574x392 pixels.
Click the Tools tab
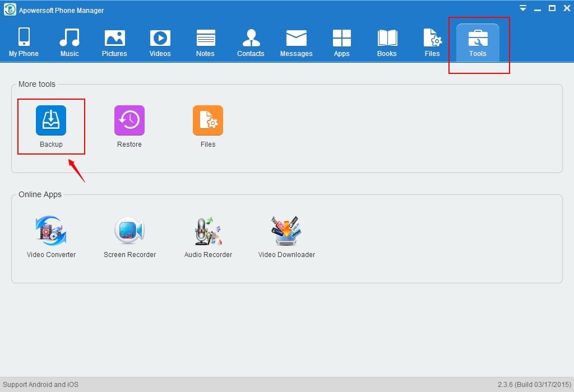[478, 43]
